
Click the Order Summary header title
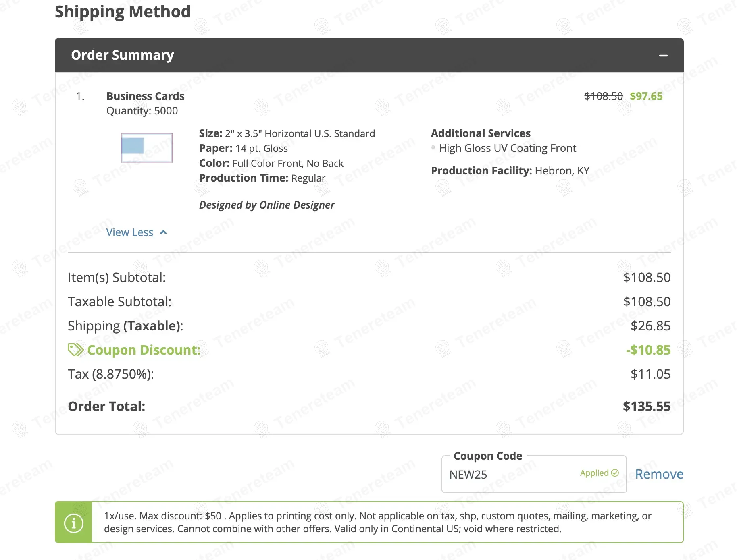tap(123, 55)
